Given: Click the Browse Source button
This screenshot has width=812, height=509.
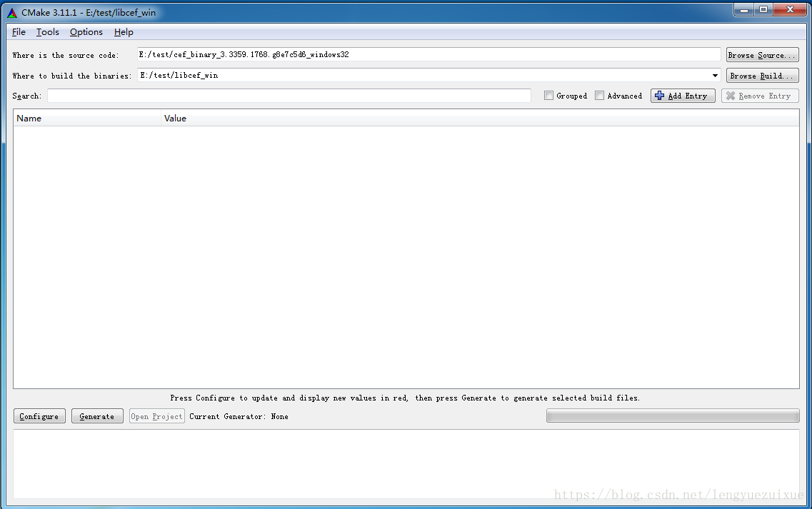Looking at the screenshot, I should pyautogui.click(x=762, y=55).
